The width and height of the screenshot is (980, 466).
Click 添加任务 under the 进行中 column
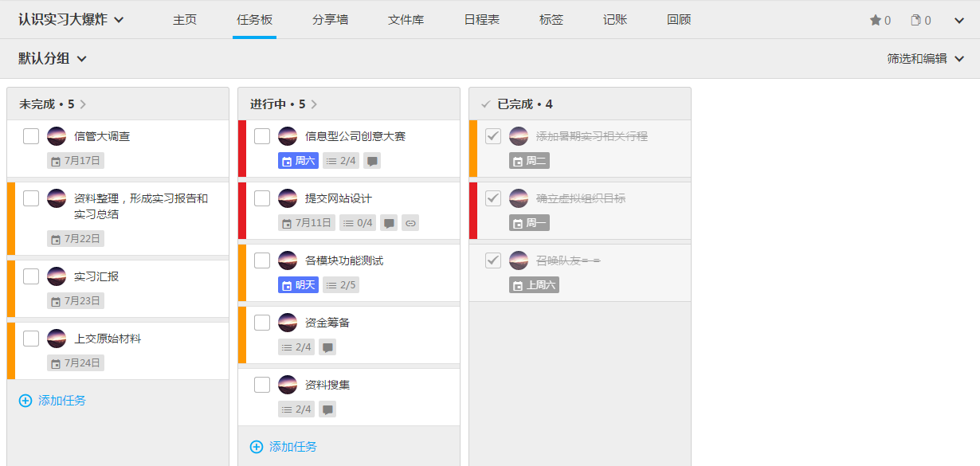(x=284, y=447)
